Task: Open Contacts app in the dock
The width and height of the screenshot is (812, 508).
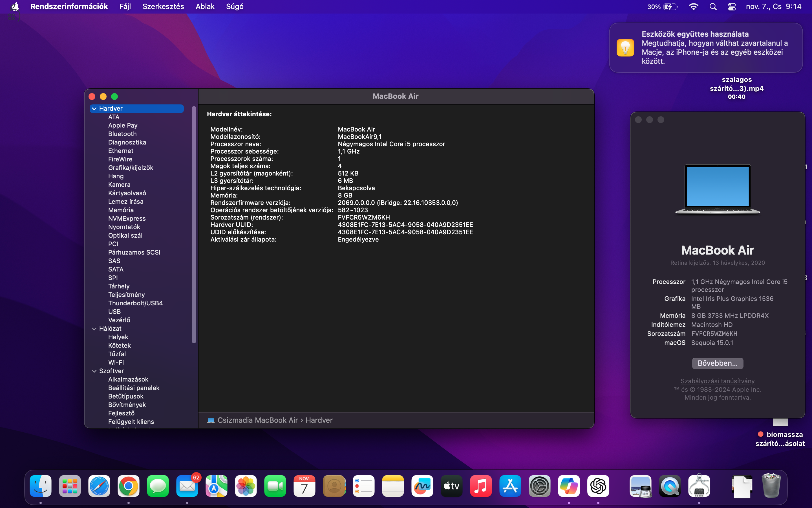Action: tap(334, 486)
